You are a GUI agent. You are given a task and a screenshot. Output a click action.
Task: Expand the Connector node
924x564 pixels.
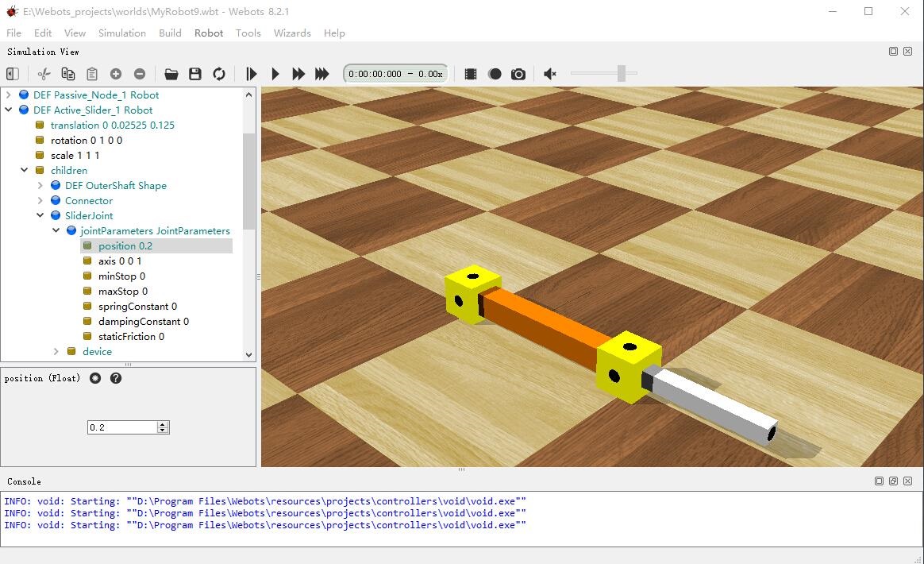point(40,201)
